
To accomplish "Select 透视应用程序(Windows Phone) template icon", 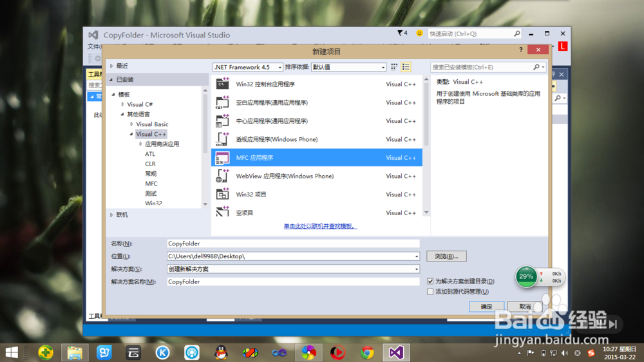I will (x=222, y=139).
